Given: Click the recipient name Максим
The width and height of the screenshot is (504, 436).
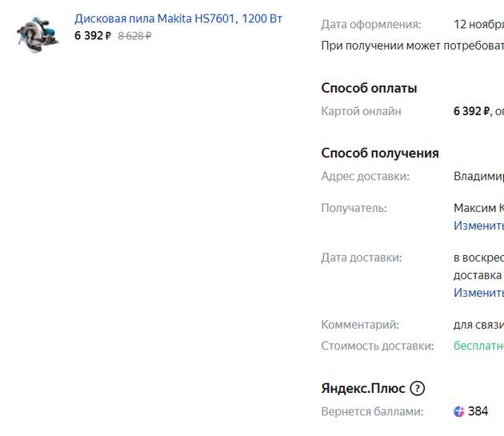Looking at the screenshot, I should [474, 208].
